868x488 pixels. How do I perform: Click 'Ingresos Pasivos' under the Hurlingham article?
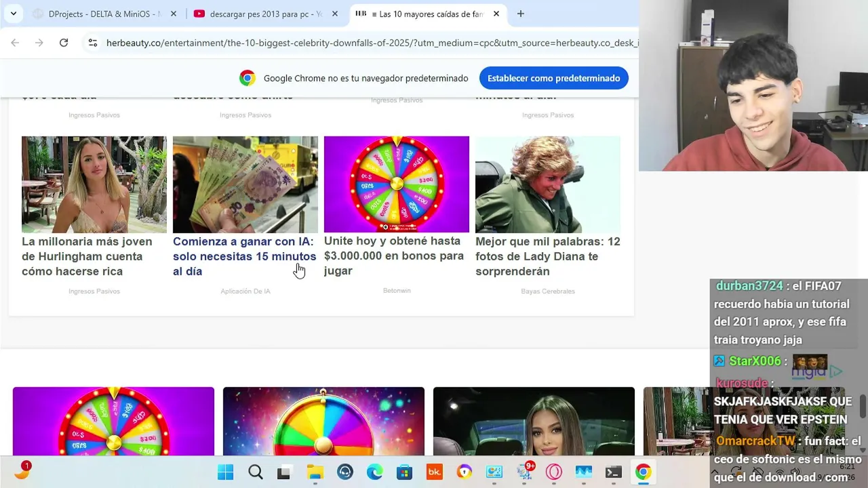click(94, 291)
